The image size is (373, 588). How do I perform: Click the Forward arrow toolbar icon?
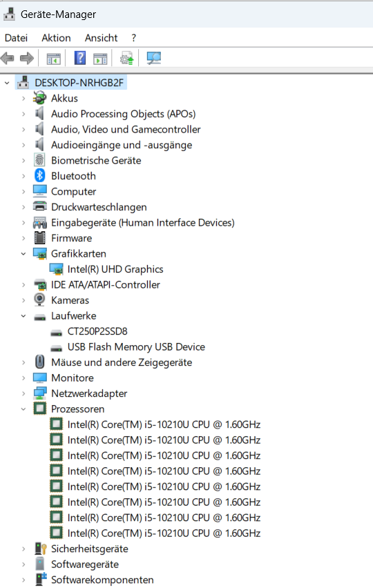[27, 58]
